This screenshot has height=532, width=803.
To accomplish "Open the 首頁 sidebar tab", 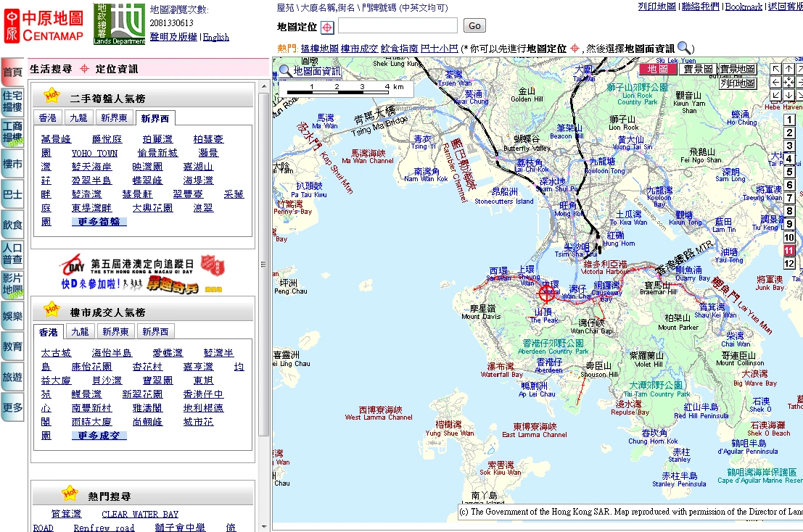I will coord(12,72).
